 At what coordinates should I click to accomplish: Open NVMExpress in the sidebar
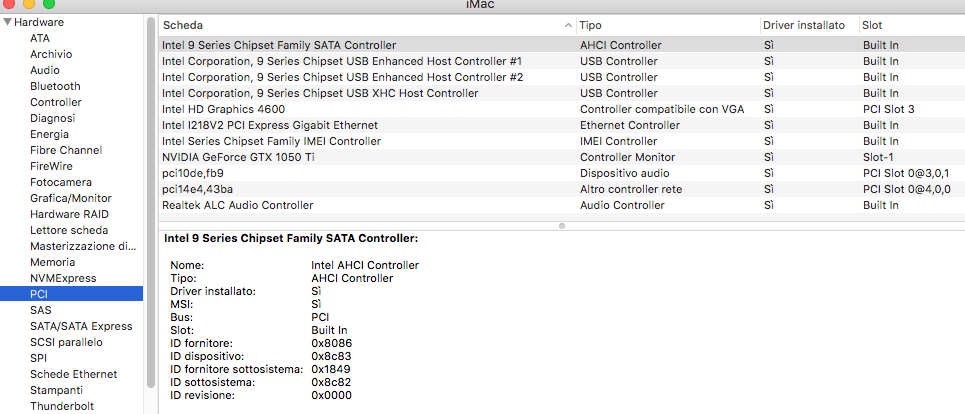coord(63,278)
